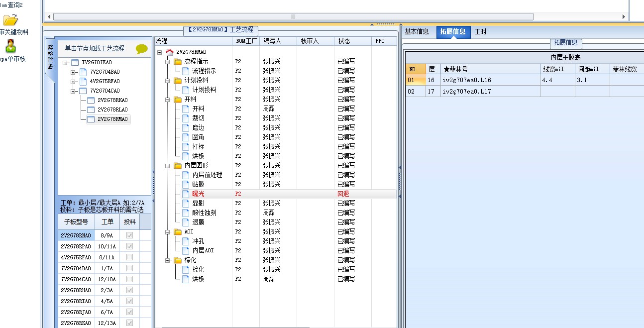Click the document icon beside 酸性蚀刻

point(186,213)
